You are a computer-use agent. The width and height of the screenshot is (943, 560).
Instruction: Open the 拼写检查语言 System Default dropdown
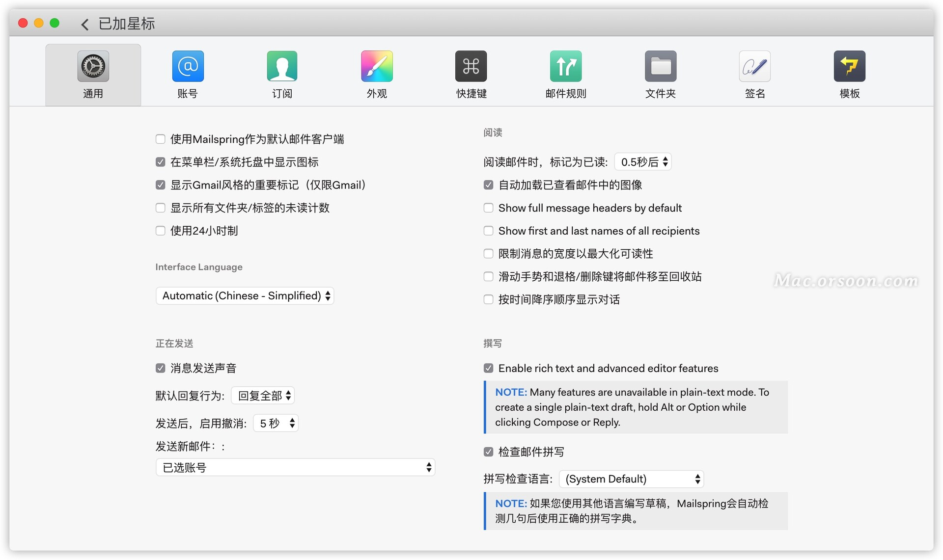(x=631, y=479)
